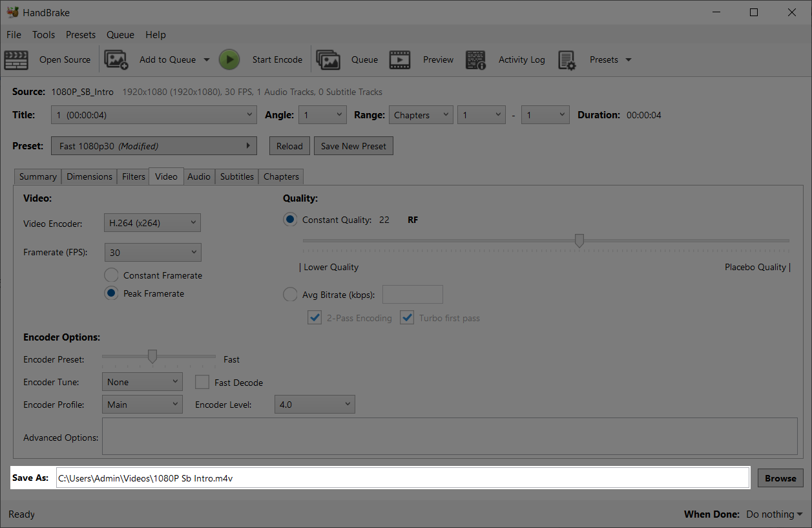Open the File menu
The image size is (812, 528).
[14, 35]
